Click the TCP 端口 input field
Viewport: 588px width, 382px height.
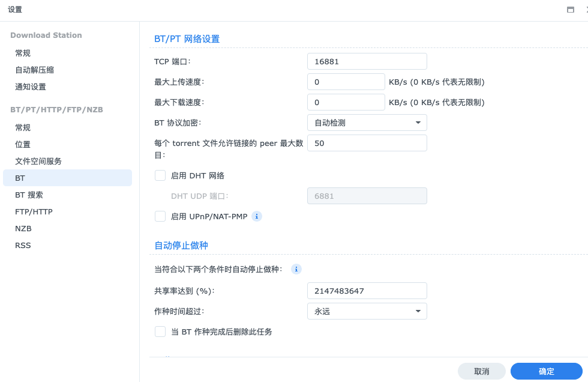click(x=367, y=61)
